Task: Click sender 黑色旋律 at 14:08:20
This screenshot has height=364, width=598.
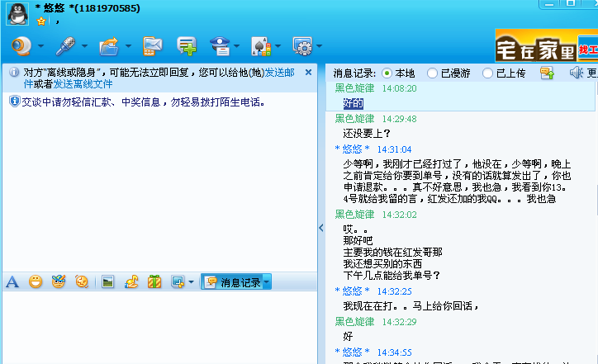Action: 354,88
